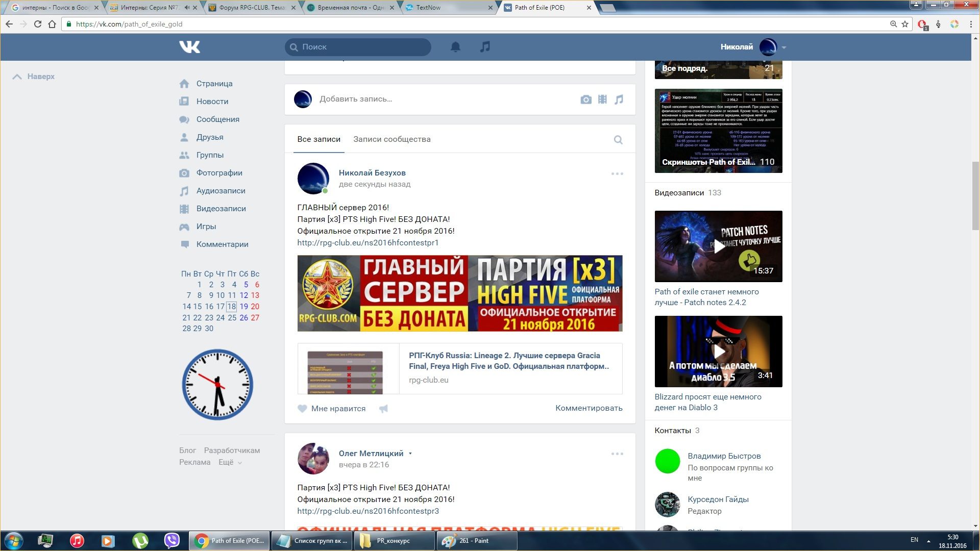980x551 pixels.
Task: Expand the Николай profile dropdown arrow
Action: pyautogui.click(x=784, y=47)
